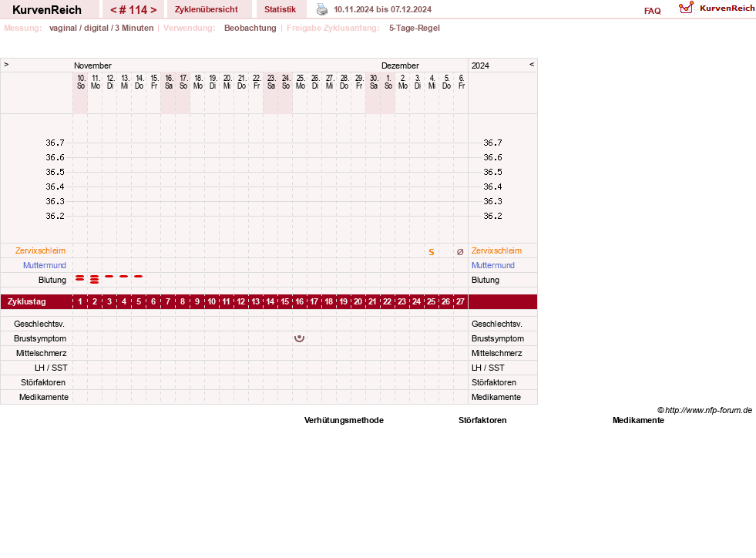Click the KurvenReich brand text at top right
The width and height of the screenshot is (756, 558).
tap(727, 8)
